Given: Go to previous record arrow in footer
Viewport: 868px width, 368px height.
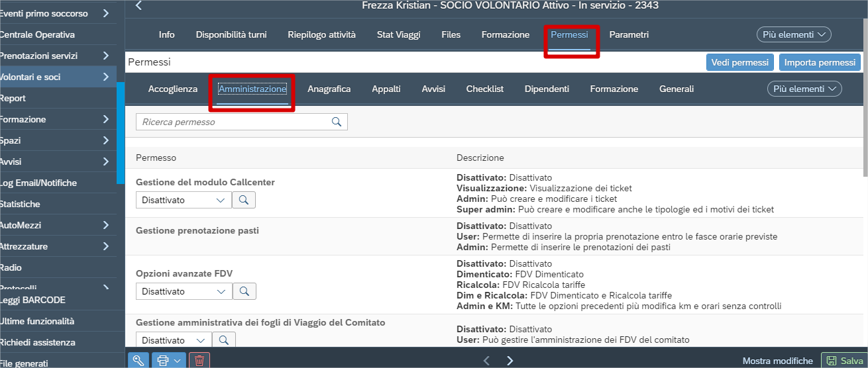Looking at the screenshot, I should tap(487, 361).
